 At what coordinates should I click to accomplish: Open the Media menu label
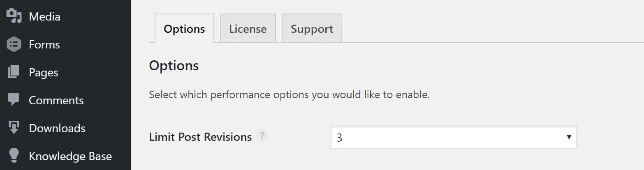pyautogui.click(x=44, y=16)
